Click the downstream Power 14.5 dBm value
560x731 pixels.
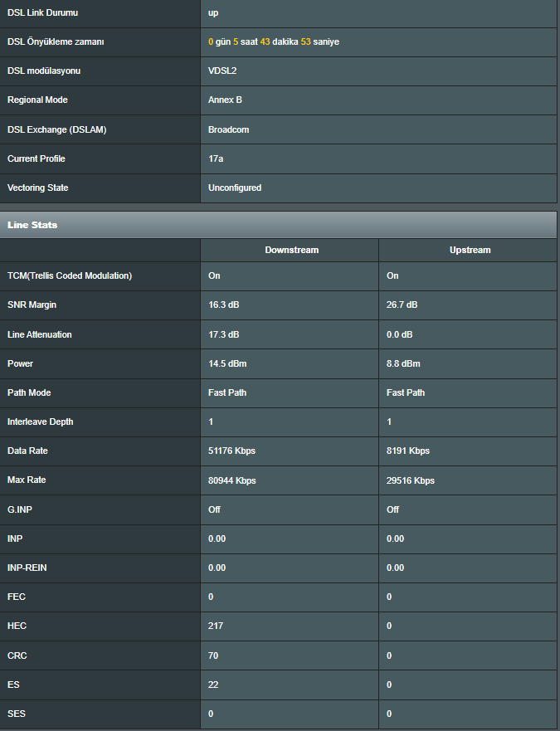(226, 363)
